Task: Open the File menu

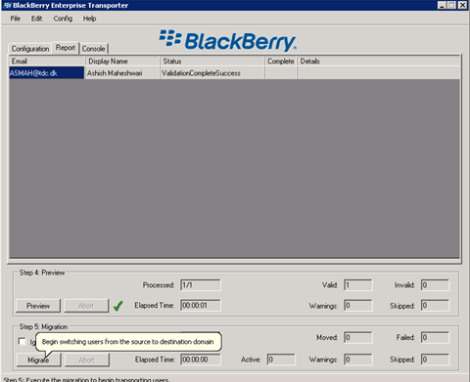Action: pos(15,19)
